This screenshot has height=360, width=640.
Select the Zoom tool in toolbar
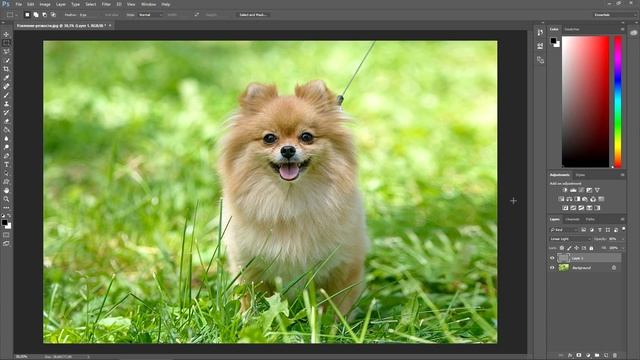[6, 199]
